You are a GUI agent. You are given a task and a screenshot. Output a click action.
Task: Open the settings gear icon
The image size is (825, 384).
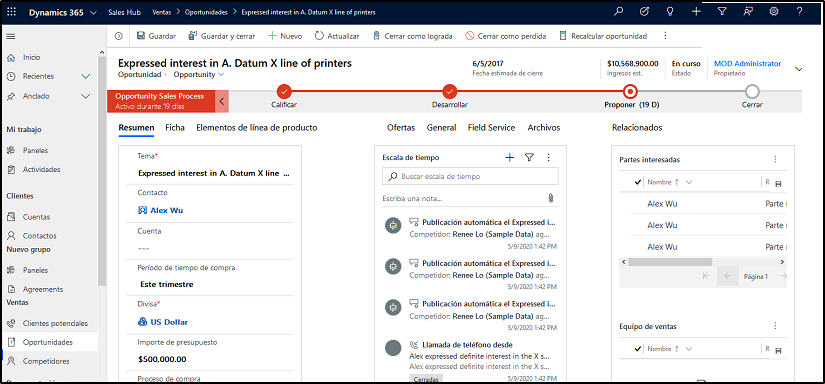774,12
